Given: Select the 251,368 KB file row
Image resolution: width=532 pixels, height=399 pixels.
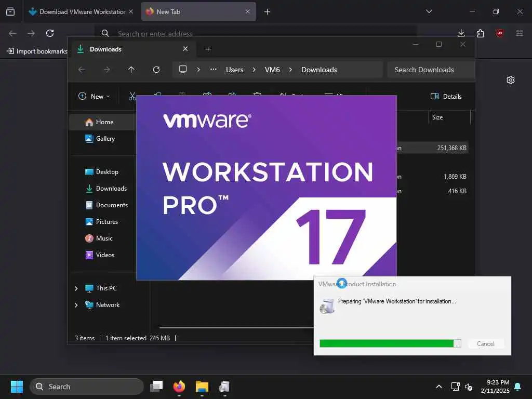Looking at the screenshot, I should click(432, 148).
